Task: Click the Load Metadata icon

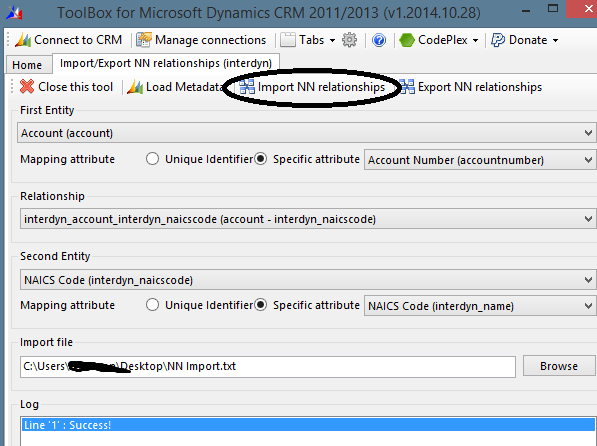Action: (135, 87)
